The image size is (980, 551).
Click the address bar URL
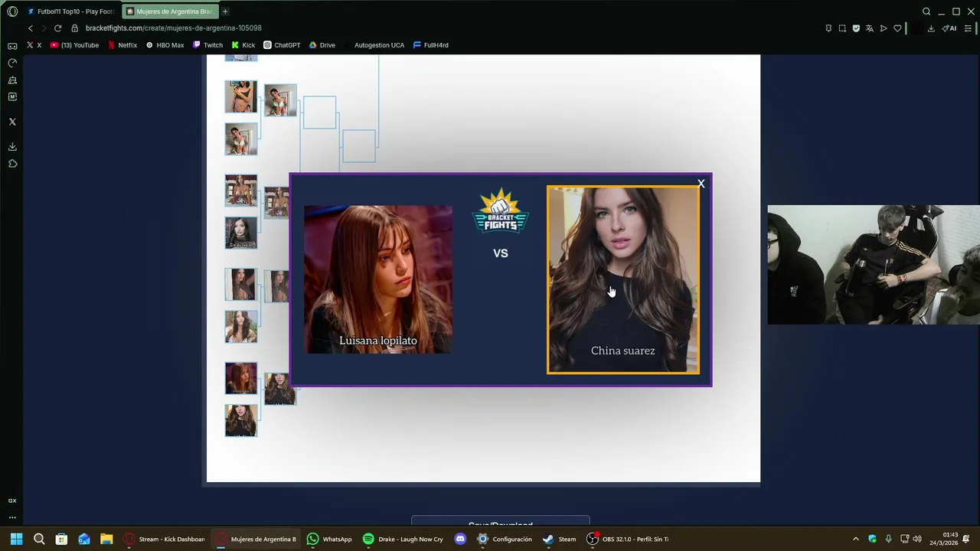174,28
